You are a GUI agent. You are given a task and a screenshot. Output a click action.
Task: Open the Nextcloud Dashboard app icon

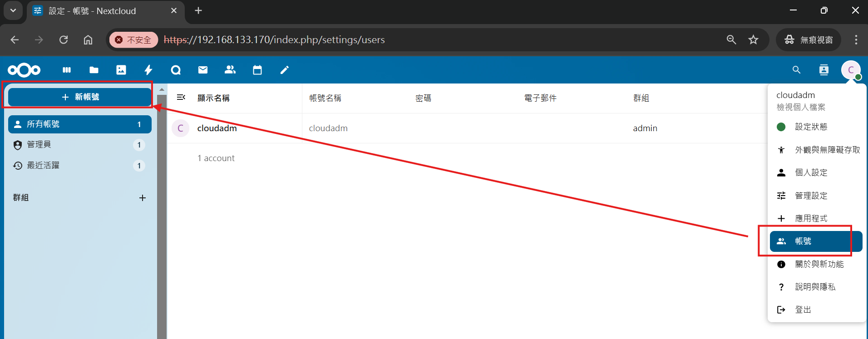click(x=67, y=70)
